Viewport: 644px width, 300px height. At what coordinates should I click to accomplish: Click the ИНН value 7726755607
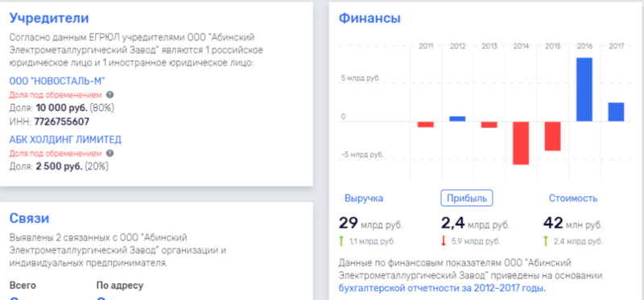click(x=62, y=122)
